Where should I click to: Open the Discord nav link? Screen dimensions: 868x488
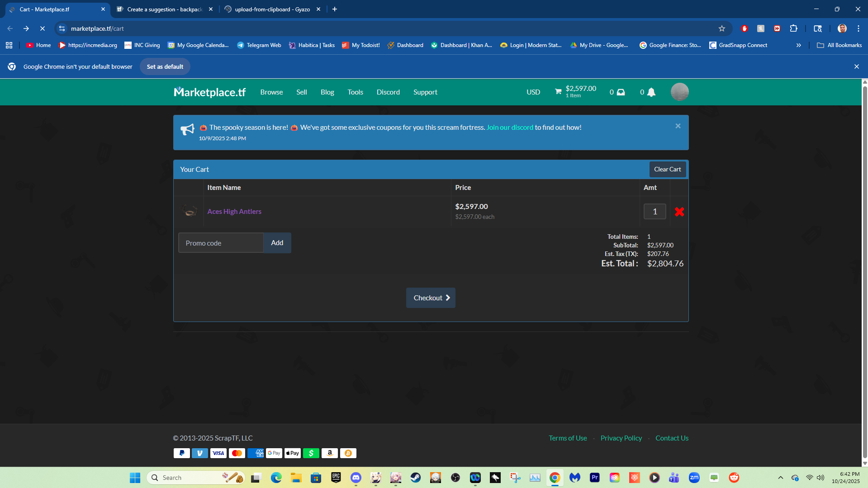coord(388,92)
